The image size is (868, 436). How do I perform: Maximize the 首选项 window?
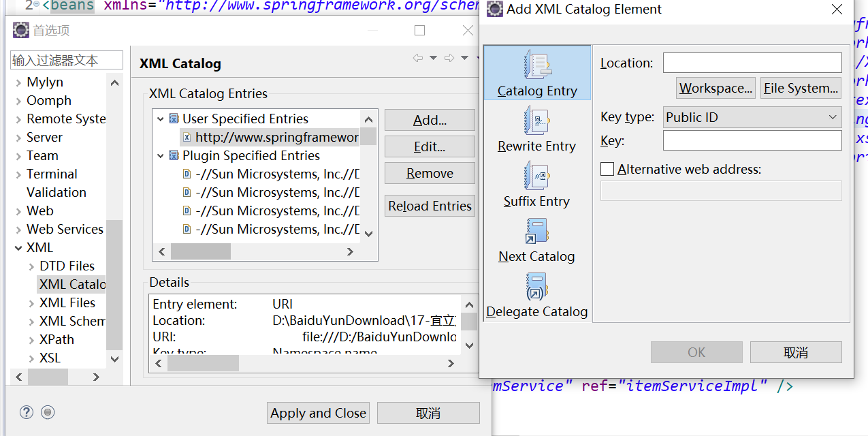(419, 30)
